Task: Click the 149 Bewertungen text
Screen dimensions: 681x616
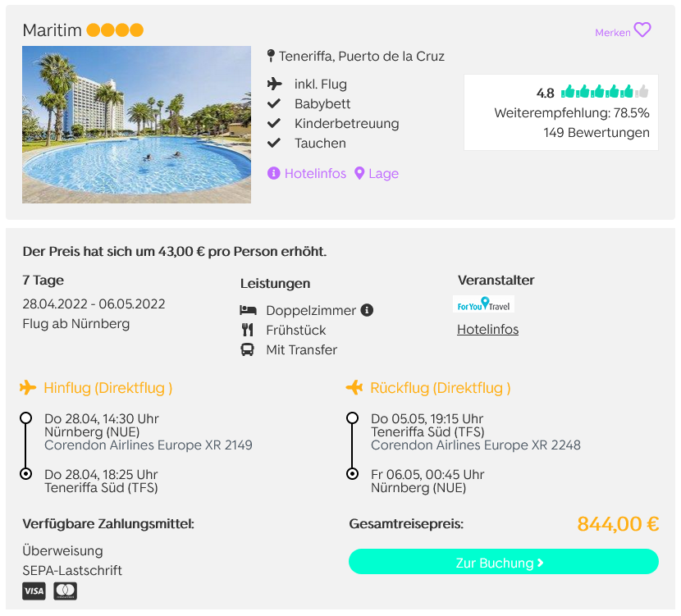Action: point(596,132)
